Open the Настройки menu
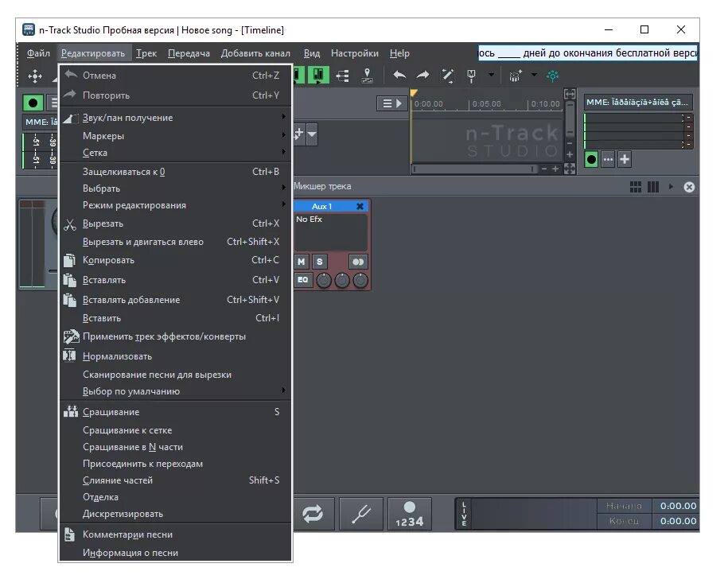 tap(355, 53)
